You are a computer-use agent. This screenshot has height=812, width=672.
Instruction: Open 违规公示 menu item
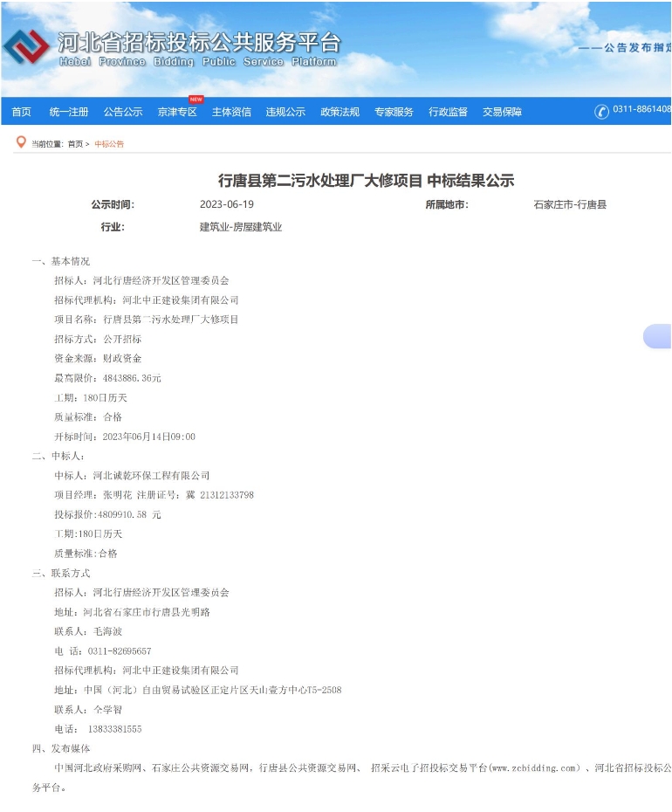coord(285,112)
